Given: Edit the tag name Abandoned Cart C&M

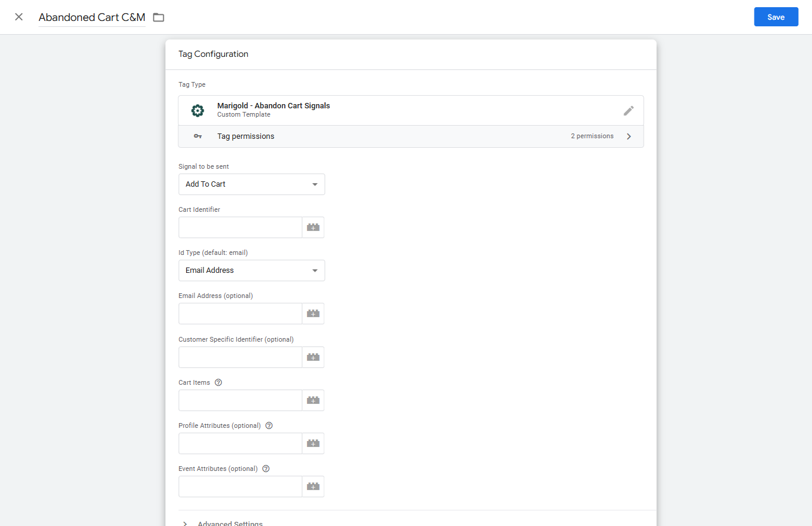Looking at the screenshot, I should click(x=92, y=17).
